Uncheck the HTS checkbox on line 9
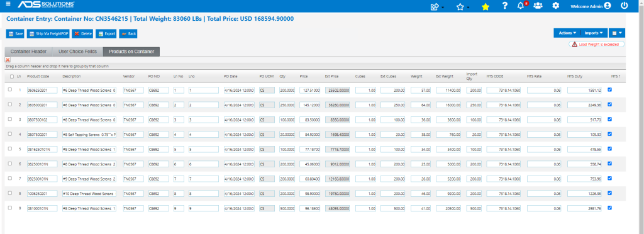 [609, 208]
